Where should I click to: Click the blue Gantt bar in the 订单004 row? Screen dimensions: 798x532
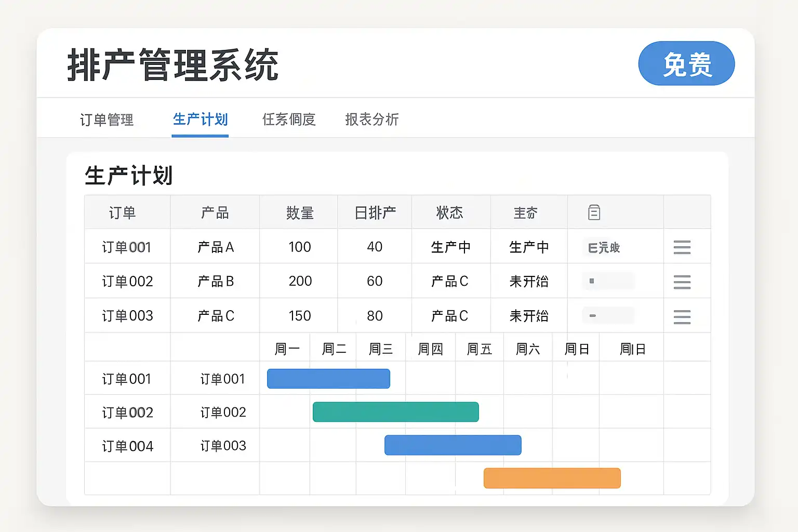pyautogui.click(x=453, y=445)
